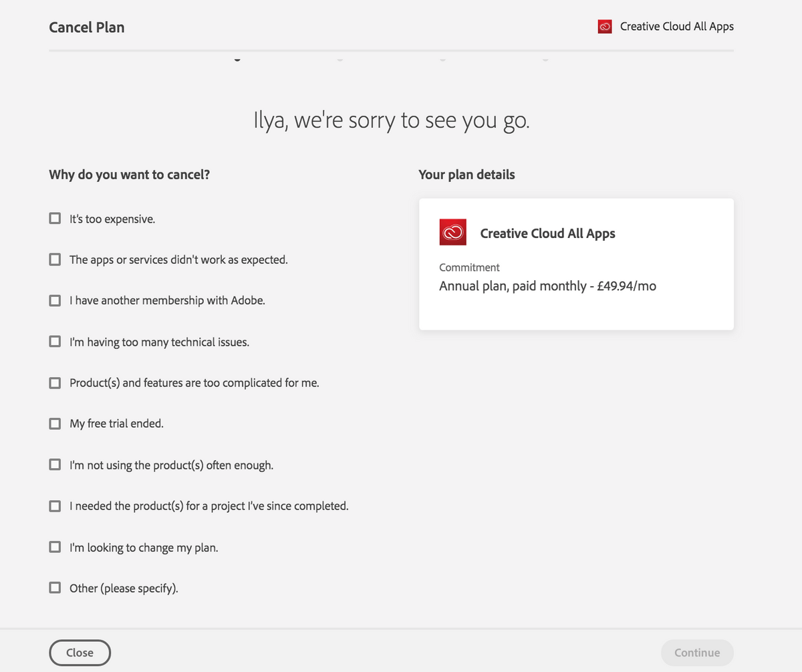Click "Creative Cloud All Apps" plan card title
Screen dimensions: 802x672
(x=548, y=233)
